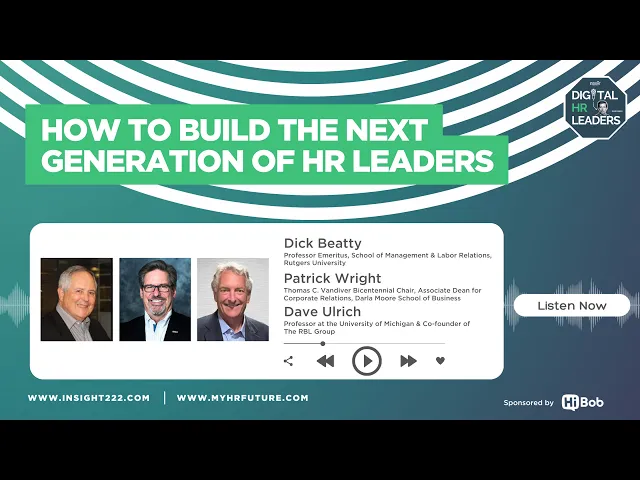Click the name Dick Beatty
The width and height of the screenshot is (640, 480).
click(x=322, y=243)
